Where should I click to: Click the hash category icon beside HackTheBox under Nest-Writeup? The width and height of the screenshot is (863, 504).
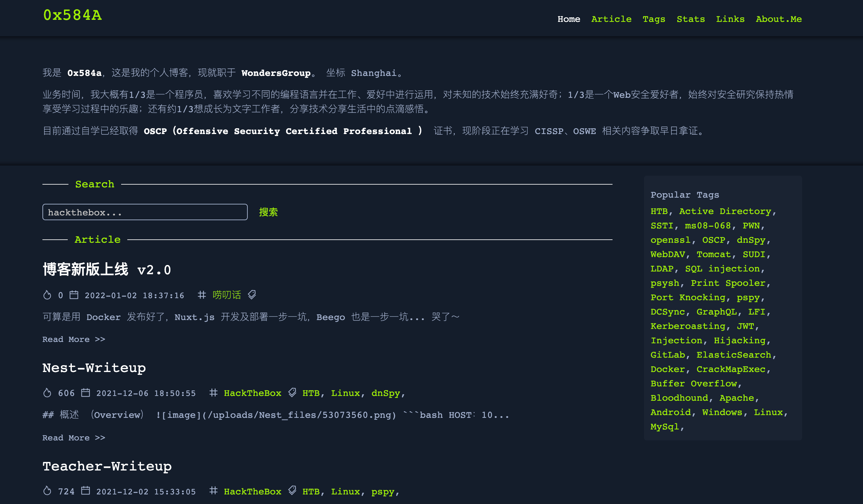pos(213,393)
